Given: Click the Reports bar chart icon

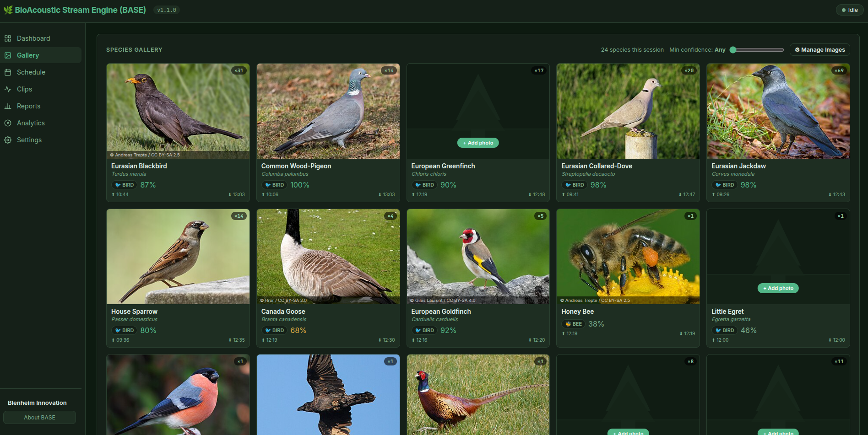Looking at the screenshot, I should point(8,106).
